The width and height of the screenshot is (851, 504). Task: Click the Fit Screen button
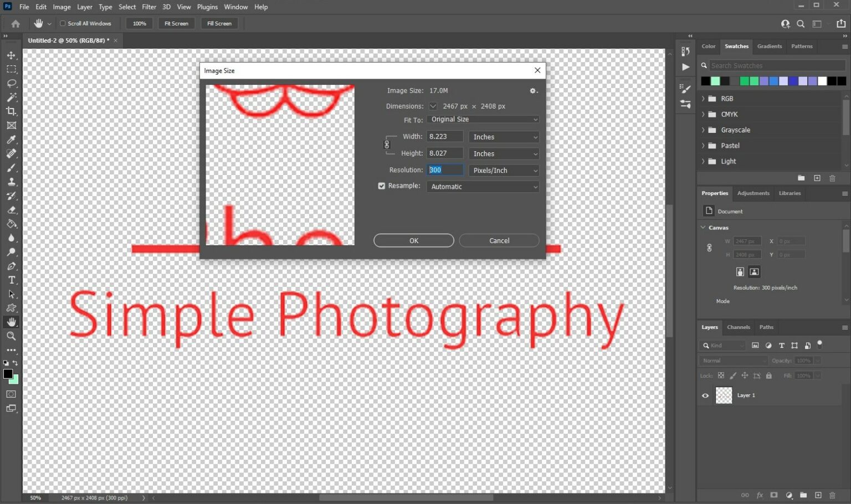176,23
